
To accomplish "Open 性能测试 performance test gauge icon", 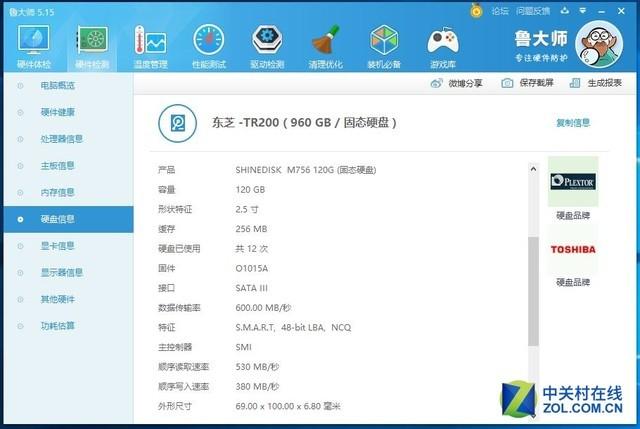I will pyautogui.click(x=209, y=40).
